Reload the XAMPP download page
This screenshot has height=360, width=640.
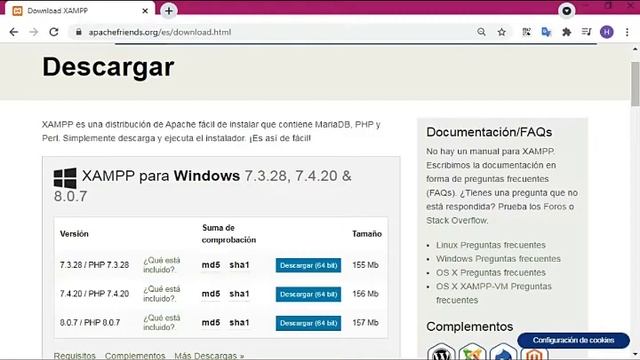54,32
